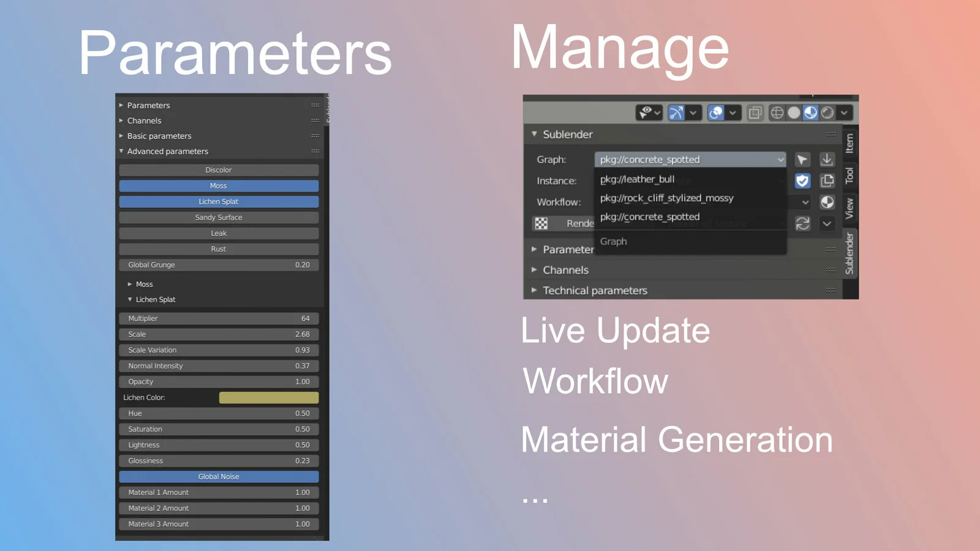Collapse the Advanced parameters section
The image size is (980, 551).
[167, 151]
